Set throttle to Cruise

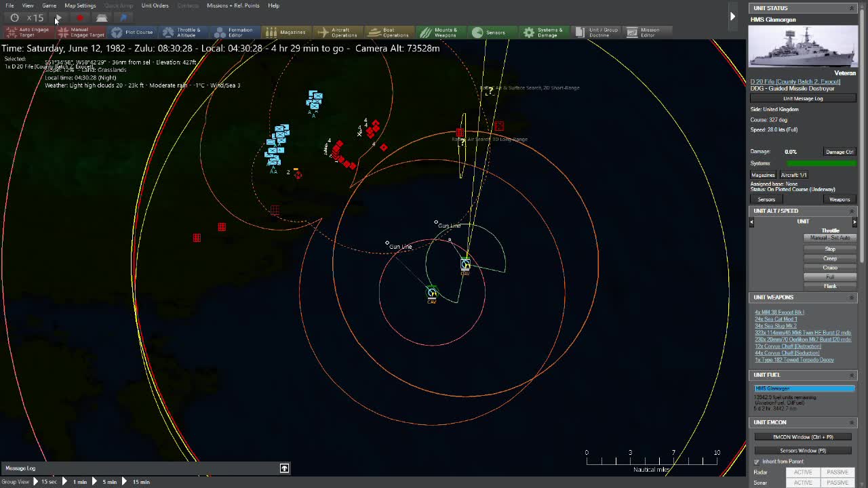[830, 268]
